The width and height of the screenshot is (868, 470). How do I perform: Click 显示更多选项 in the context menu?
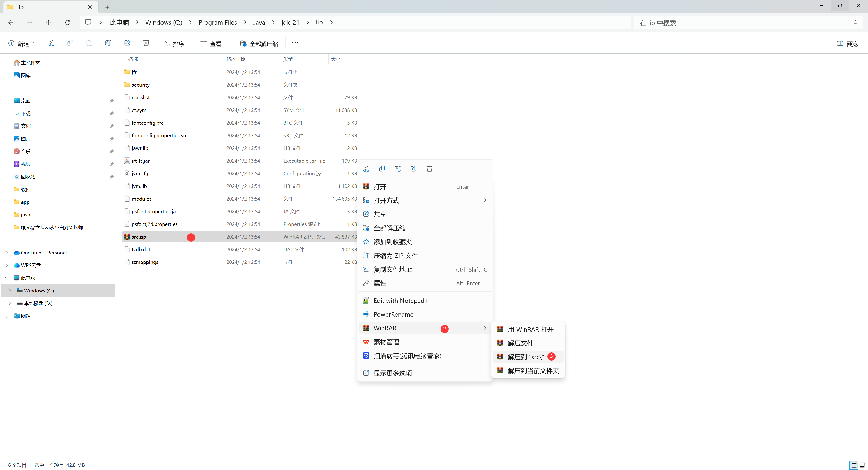425,373
